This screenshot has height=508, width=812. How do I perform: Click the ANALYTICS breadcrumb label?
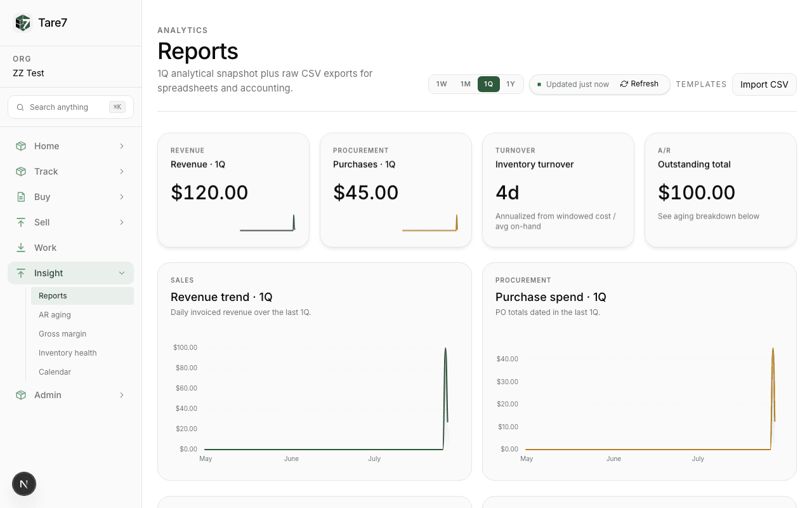[183, 30]
